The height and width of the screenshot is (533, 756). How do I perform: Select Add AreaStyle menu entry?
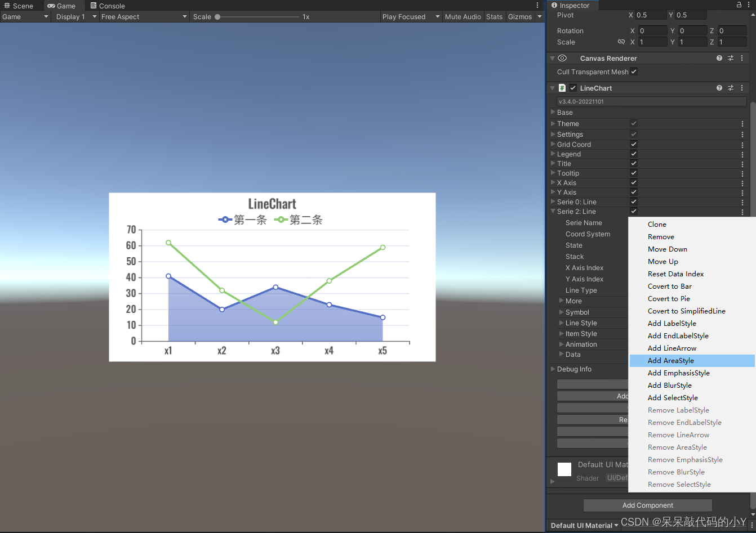(x=692, y=361)
